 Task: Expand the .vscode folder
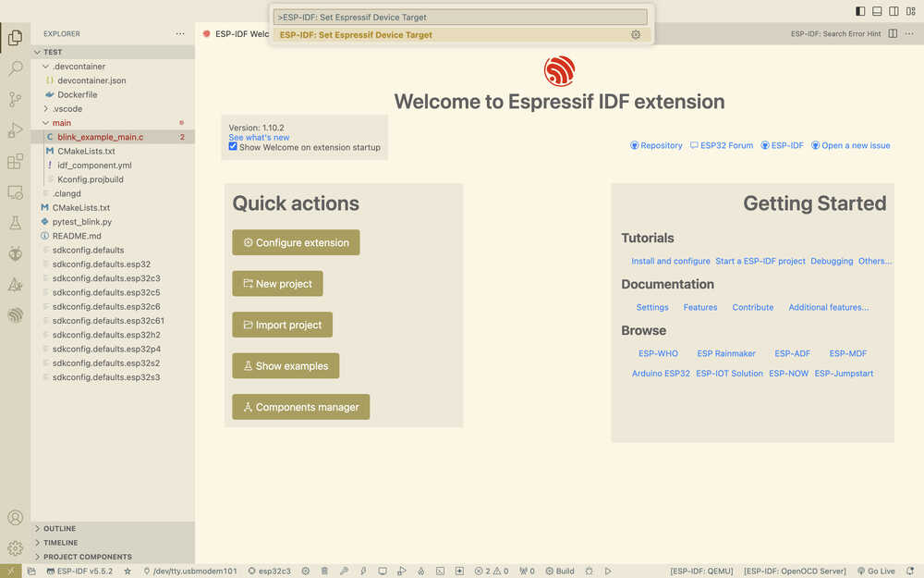tap(67, 109)
